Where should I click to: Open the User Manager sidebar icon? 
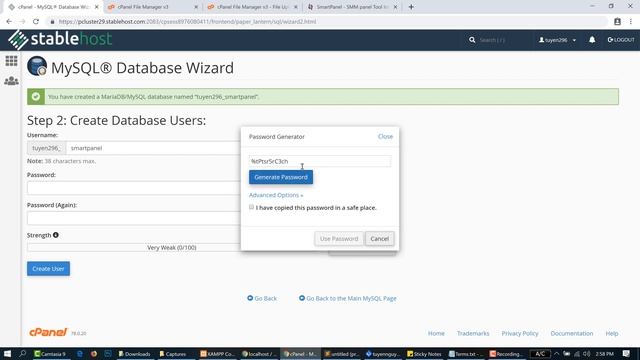point(11,81)
